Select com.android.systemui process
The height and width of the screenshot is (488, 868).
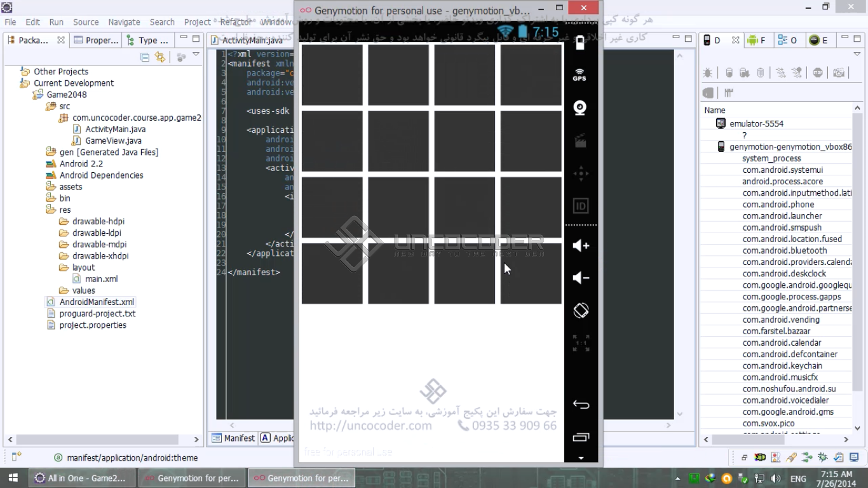point(783,170)
